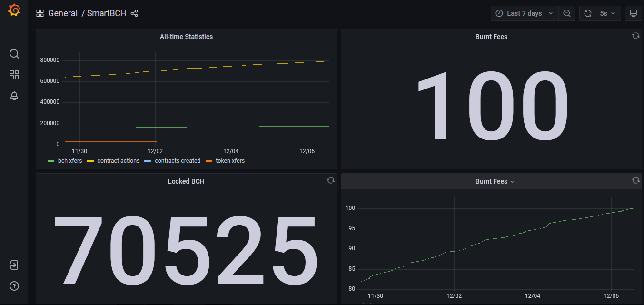Open the Last 7 days time picker
The height and width of the screenshot is (305, 644).
tap(524, 13)
